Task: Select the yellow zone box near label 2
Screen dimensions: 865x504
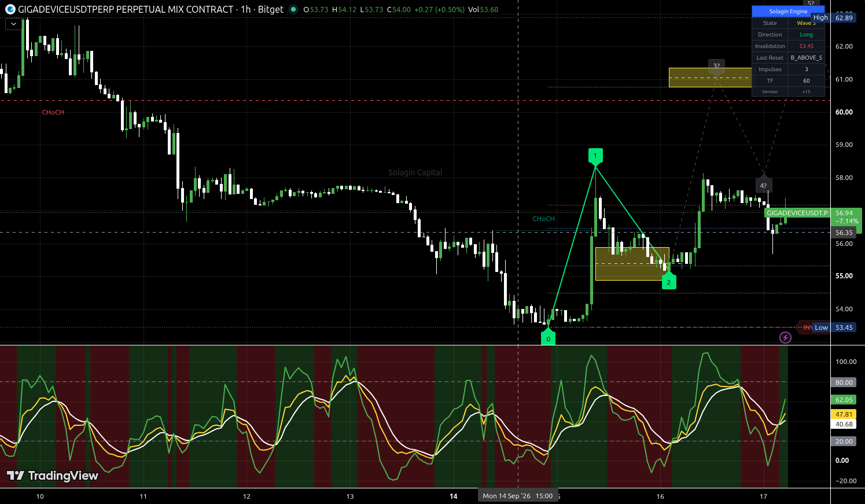Action: 632,264
